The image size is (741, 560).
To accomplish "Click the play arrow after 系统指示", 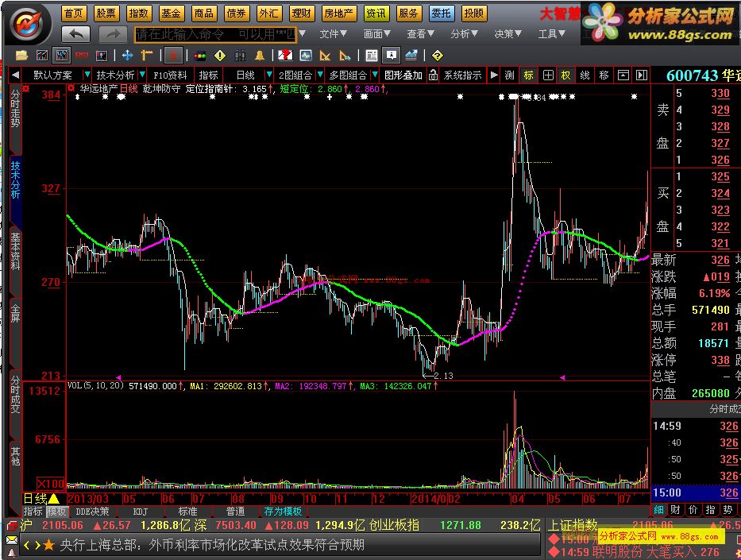I will pyautogui.click(x=494, y=75).
